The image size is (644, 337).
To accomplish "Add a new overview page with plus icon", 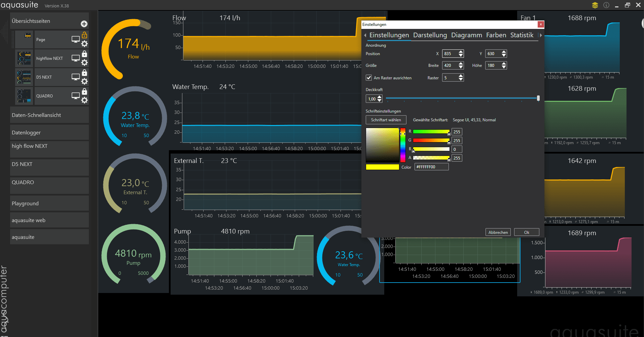I will coord(84,24).
